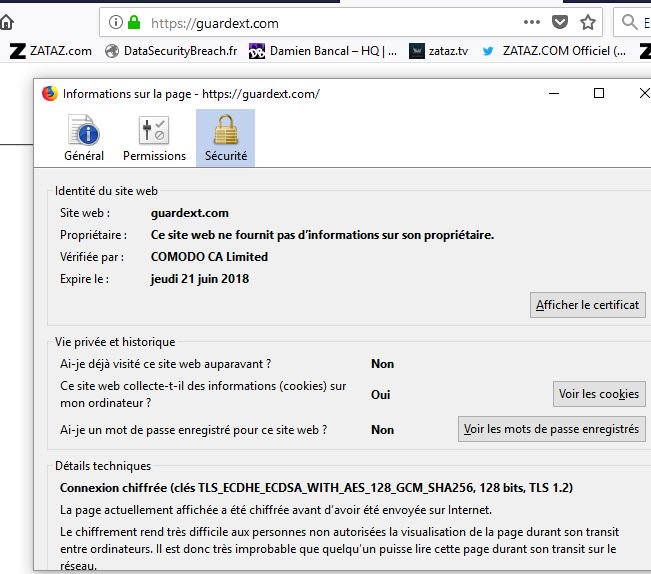Click the 'La page actuellement affichée' sentence
Screen dimensions: 651x574
(x=276, y=510)
